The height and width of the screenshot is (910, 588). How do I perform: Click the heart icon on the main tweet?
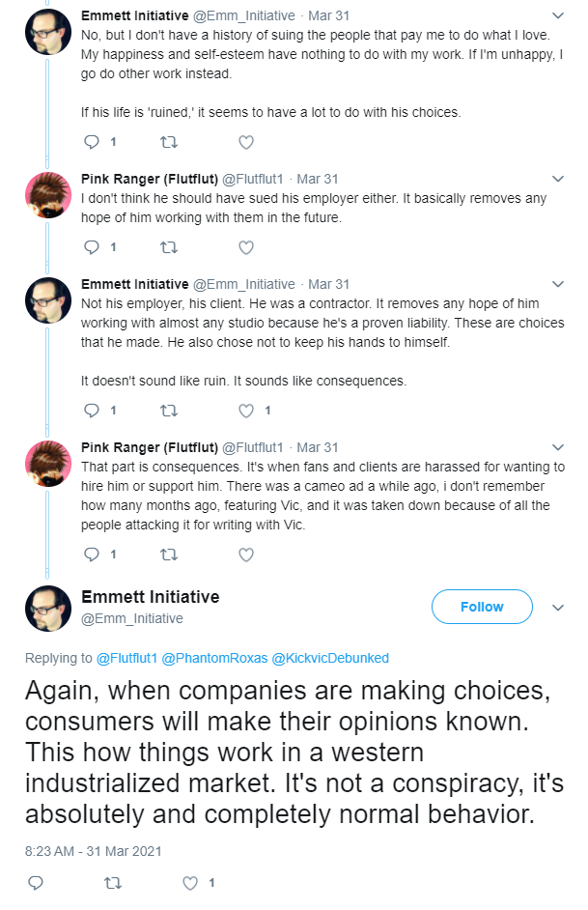(190, 883)
